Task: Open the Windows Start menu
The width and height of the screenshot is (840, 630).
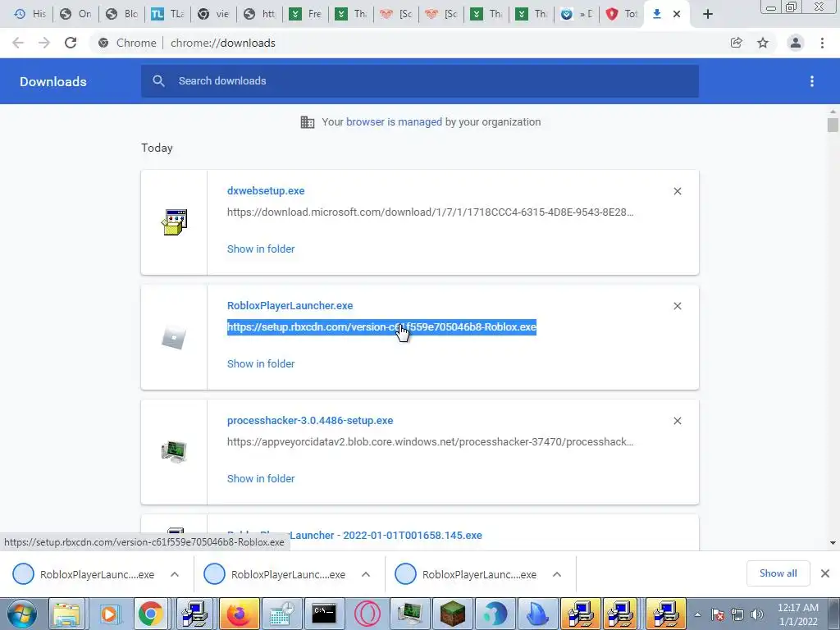Action: click(x=22, y=614)
